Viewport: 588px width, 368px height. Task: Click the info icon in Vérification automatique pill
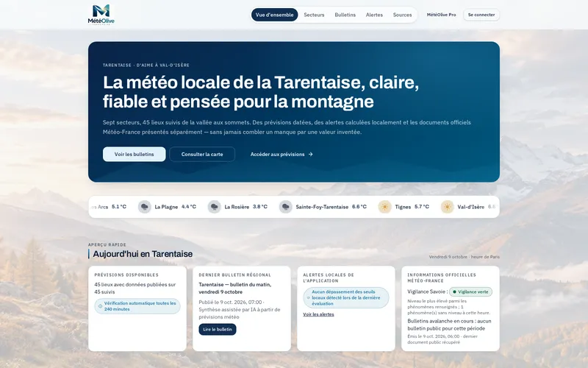[100, 306]
